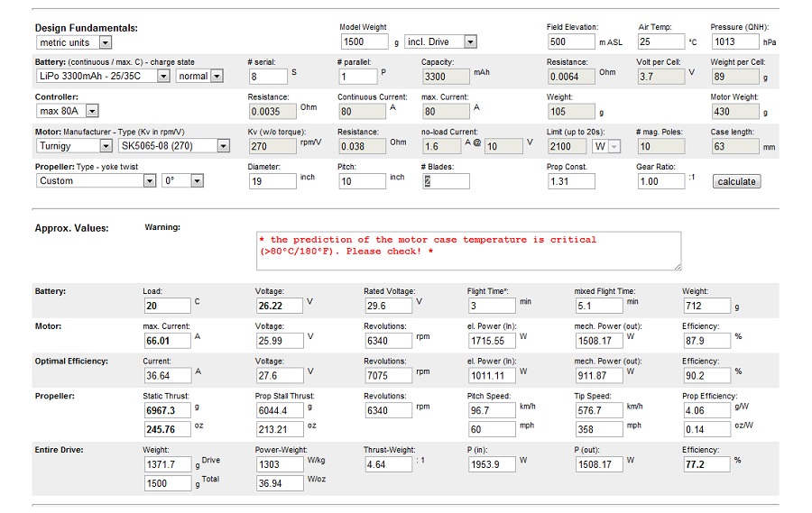
Task: Click the Pressure (QNH) input field
Action: (x=734, y=41)
